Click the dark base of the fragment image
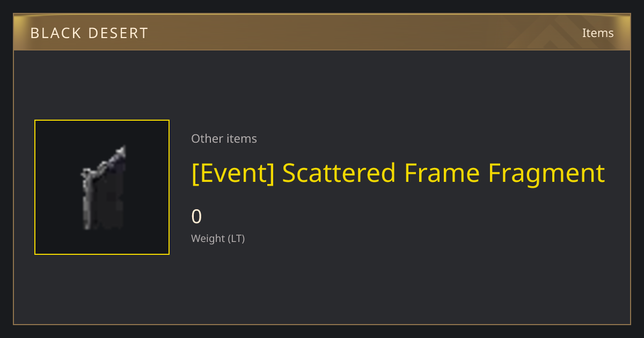Viewport: 644px width, 338px height. 109,209
